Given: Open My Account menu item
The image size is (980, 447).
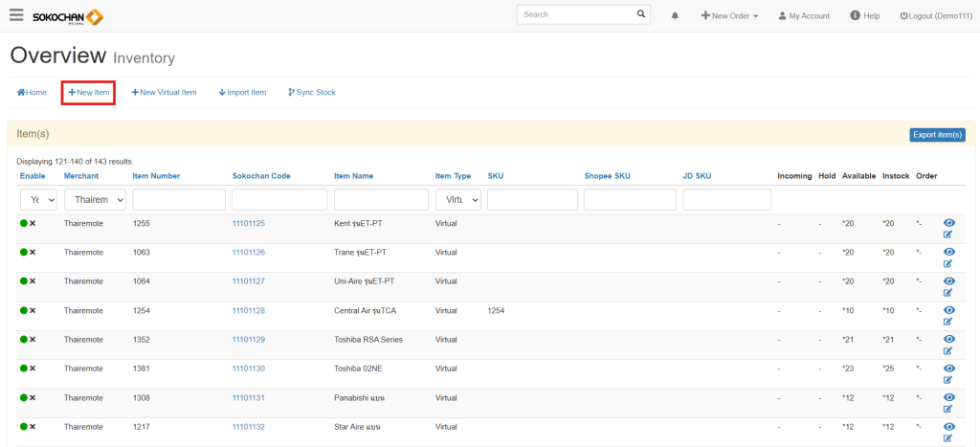Looking at the screenshot, I should [803, 16].
